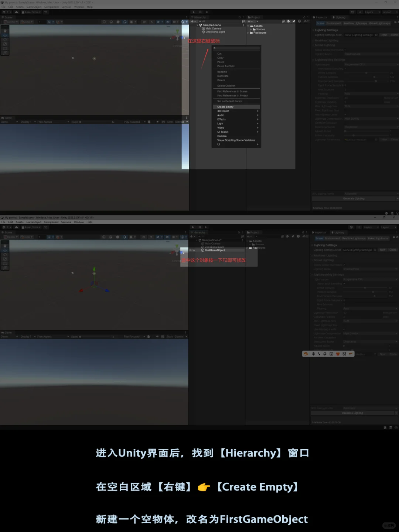
Task: Click the context menu search field
Action: click(236, 48)
